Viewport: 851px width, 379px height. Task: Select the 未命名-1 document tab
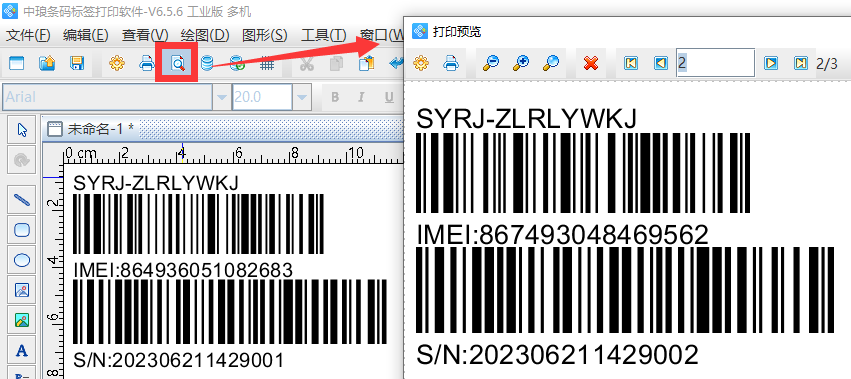pyautogui.click(x=91, y=129)
